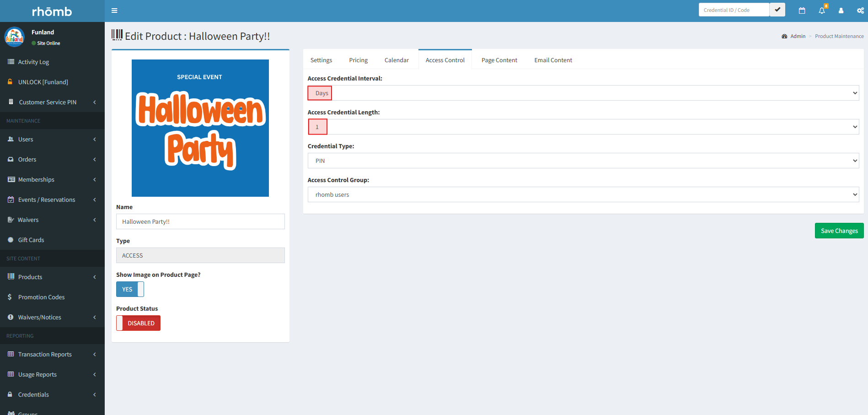The height and width of the screenshot is (415, 868).
Task: Follow the Product Maintenance breadcrumb link
Action: 839,36
